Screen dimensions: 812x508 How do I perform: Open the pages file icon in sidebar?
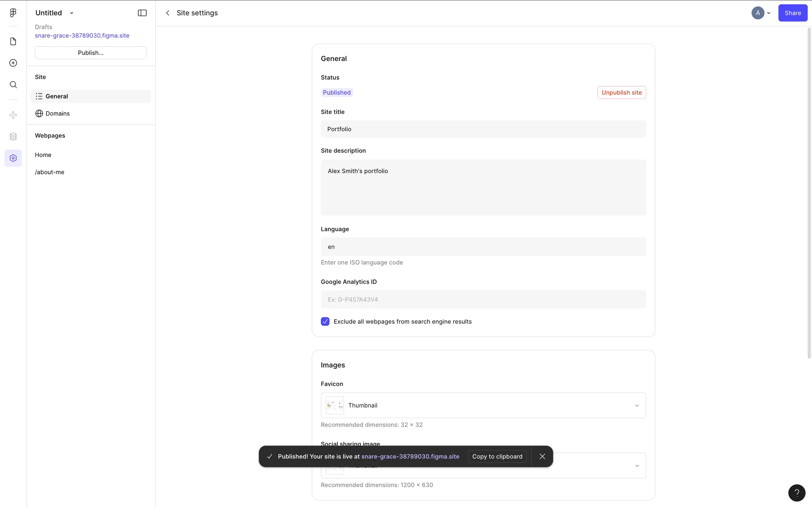pos(13,41)
